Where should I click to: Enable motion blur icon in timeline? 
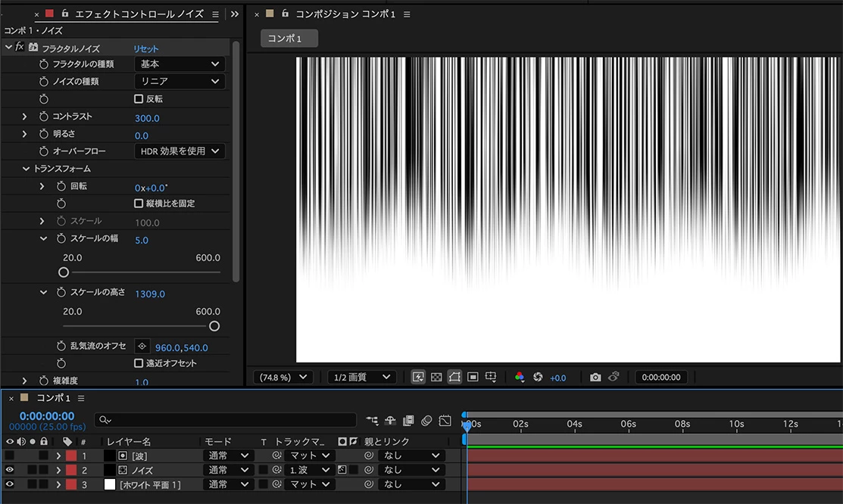pyautogui.click(x=426, y=420)
